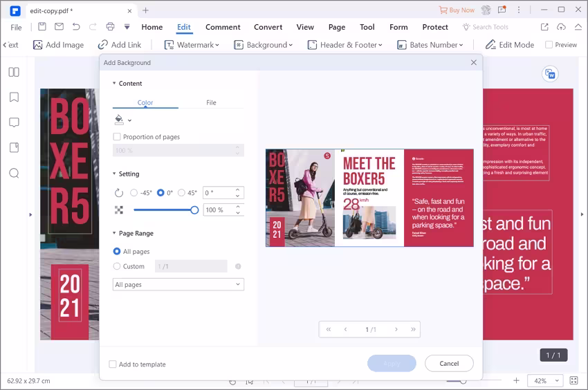
Task: Open the Home tab
Action: click(152, 27)
